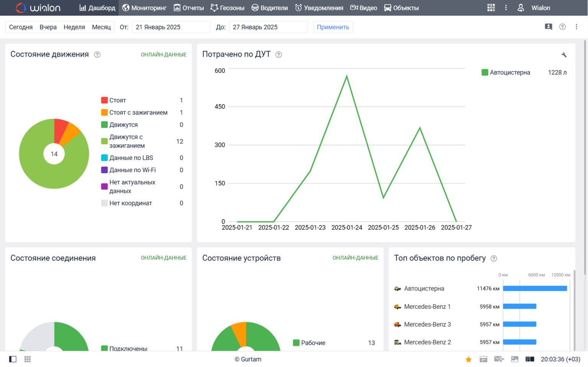This screenshot has width=588, height=367.
Task: Click the user account icon beside Wialon
Action: tap(521, 8)
